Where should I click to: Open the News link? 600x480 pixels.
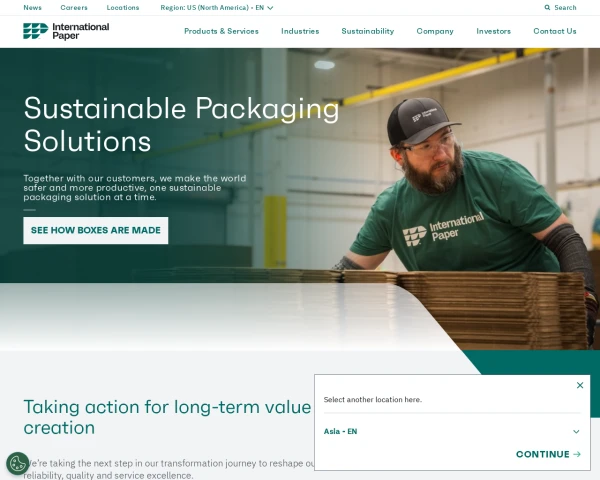point(33,8)
